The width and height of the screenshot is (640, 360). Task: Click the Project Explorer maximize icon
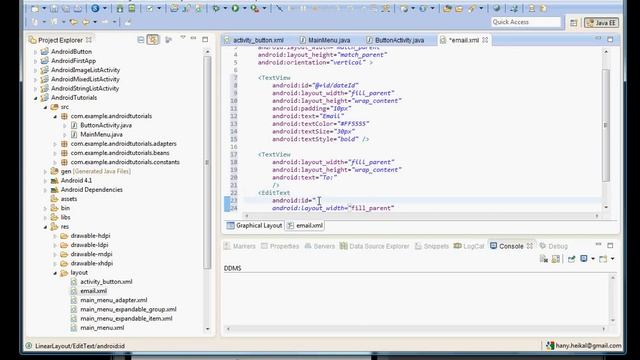(x=205, y=40)
